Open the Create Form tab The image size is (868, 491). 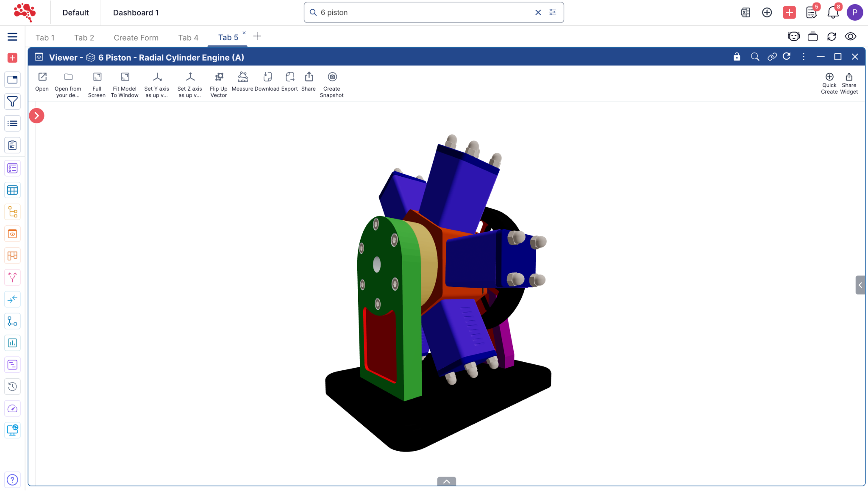(136, 38)
